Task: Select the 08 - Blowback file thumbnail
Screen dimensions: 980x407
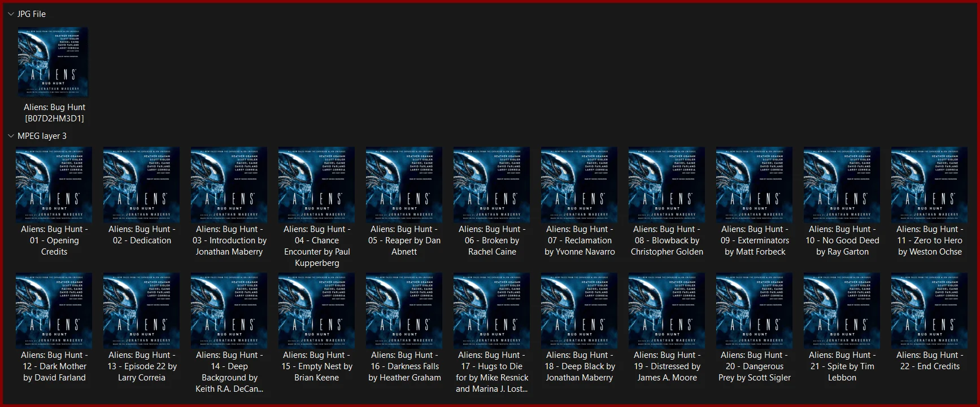Action: point(667,185)
